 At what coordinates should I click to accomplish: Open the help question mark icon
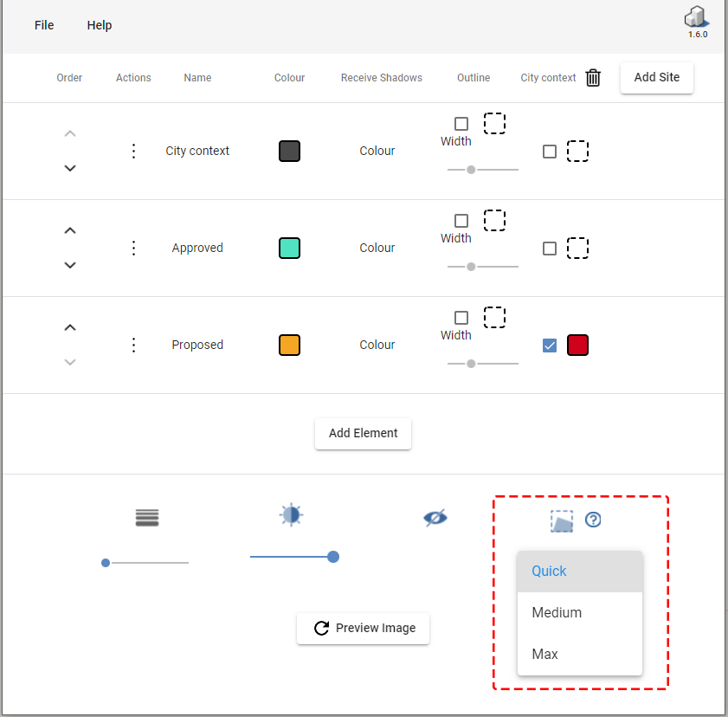coord(593,520)
